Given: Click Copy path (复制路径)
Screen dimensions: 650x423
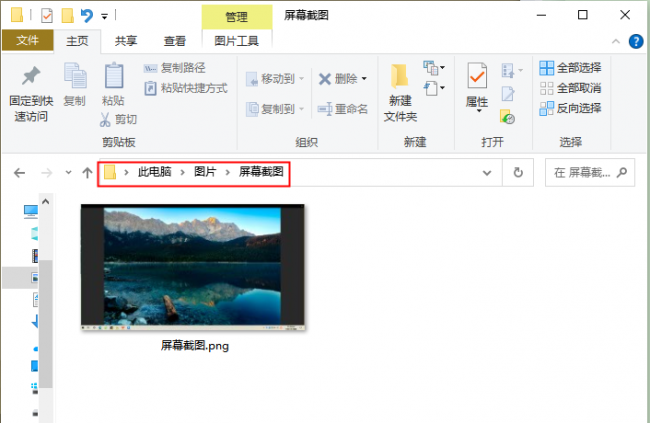Looking at the screenshot, I should pyautogui.click(x=174, y=68).
